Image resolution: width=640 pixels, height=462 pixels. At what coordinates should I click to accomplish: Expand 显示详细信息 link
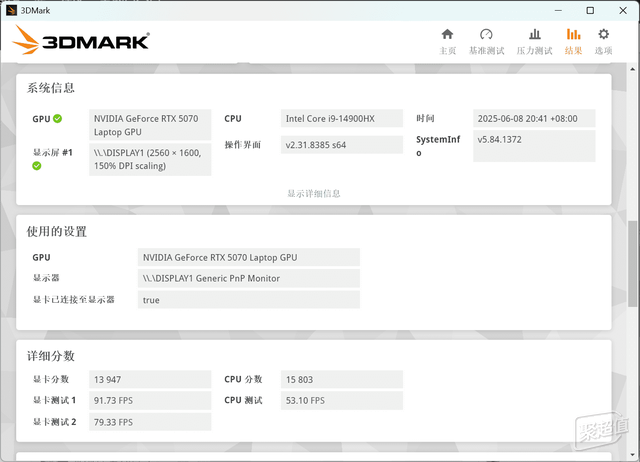[x=313, y=193]
